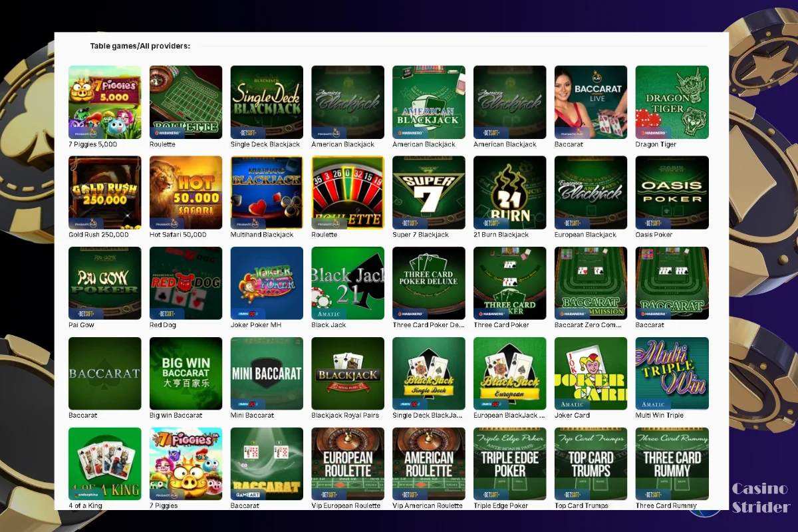
Task: Open the Big Win Baccarat thumbnail
Action: (186, 373)
